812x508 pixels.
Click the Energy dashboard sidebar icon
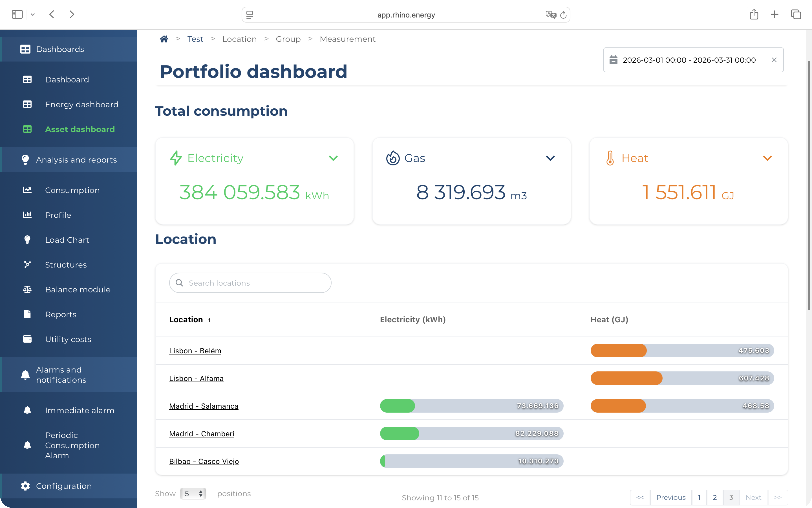click(27, 104)
